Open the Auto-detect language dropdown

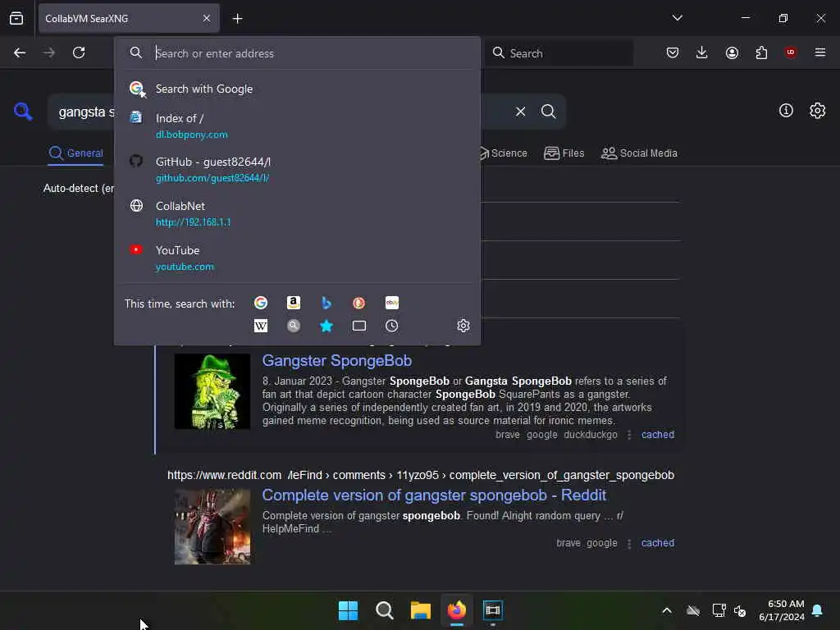(x=79, y=189)
